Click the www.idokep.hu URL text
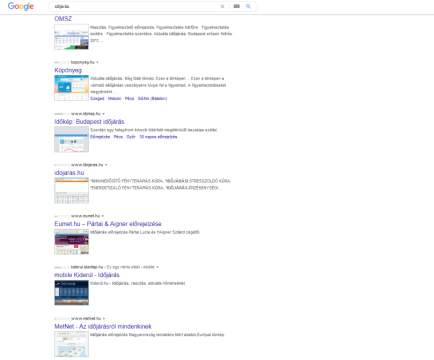434x360 pixels. pyautogui.click(x=86, y=114)
